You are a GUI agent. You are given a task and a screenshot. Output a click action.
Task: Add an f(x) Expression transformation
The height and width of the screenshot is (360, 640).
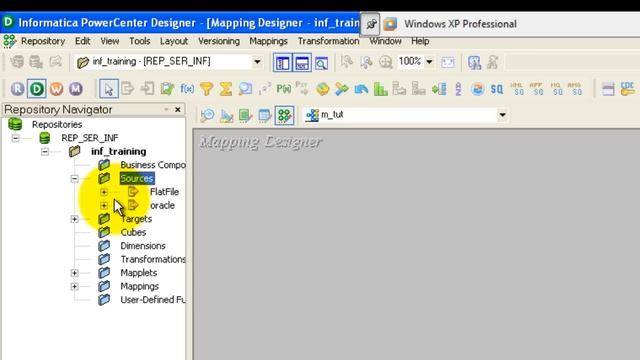187,89
